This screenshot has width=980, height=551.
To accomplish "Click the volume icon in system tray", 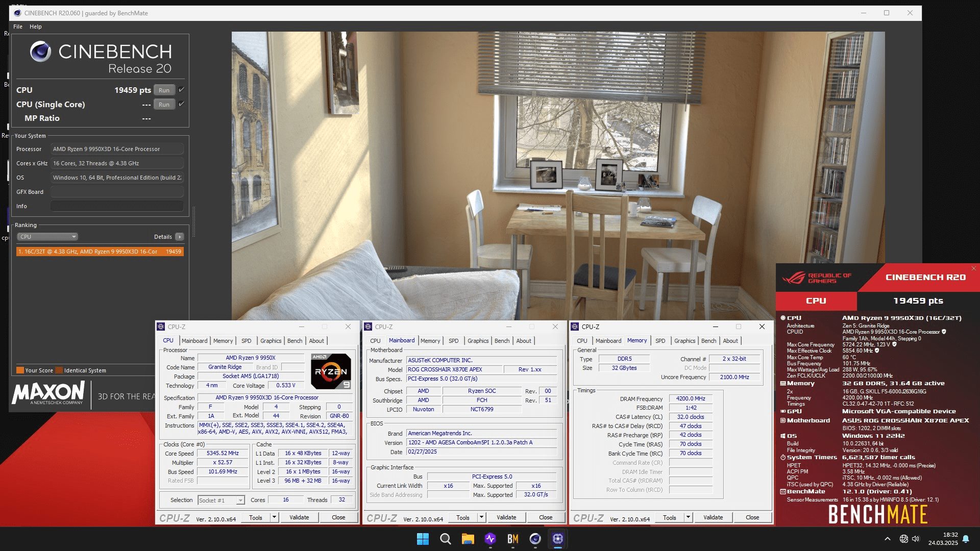I will (915, 539).
